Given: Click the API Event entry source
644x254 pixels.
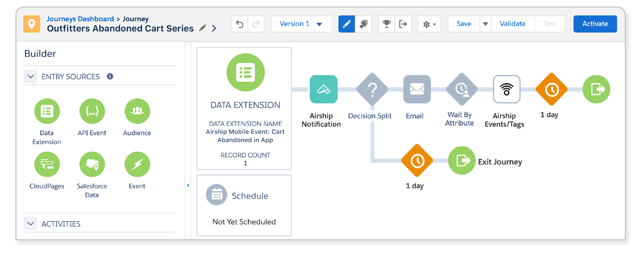Looking at the screenshot, I should click(92, 111).
